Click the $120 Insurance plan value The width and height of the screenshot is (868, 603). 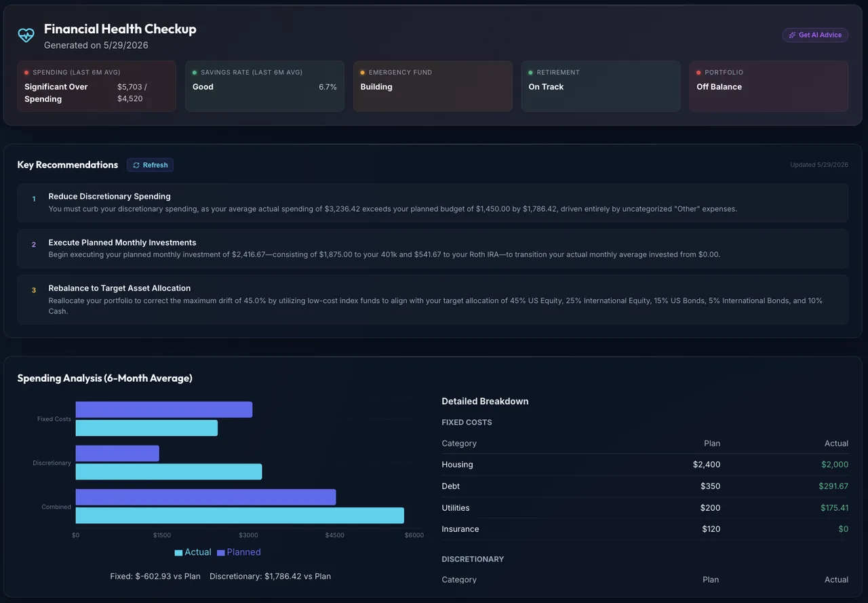[711, 529]
